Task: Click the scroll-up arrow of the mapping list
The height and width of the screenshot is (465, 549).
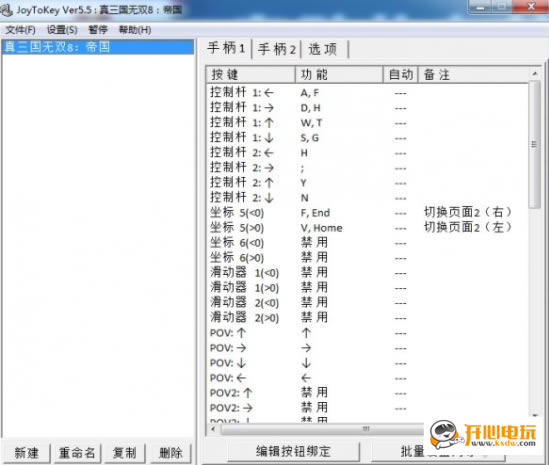Action: coord(535,74)
